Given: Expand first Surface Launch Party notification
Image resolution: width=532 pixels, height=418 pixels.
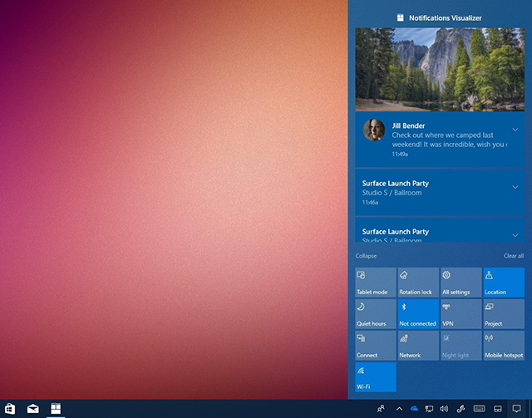Looking at the screenshot, I should tap(515, 187).
